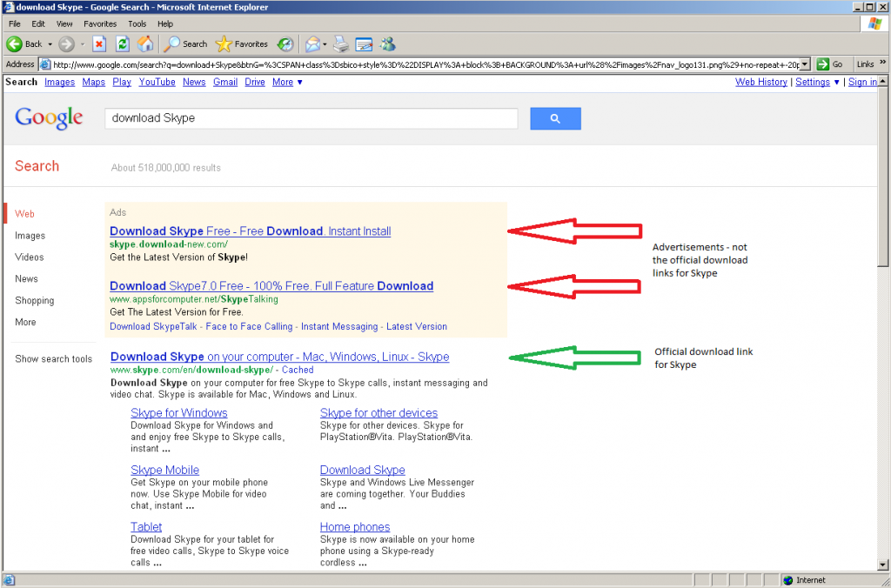Expand the Mail icon dropdown arrow

(x=325, y=44)
